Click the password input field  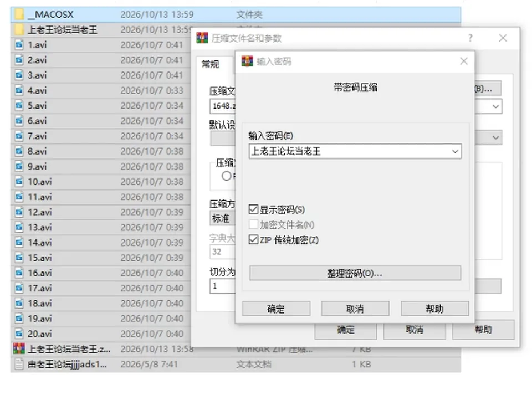(355, 151)
